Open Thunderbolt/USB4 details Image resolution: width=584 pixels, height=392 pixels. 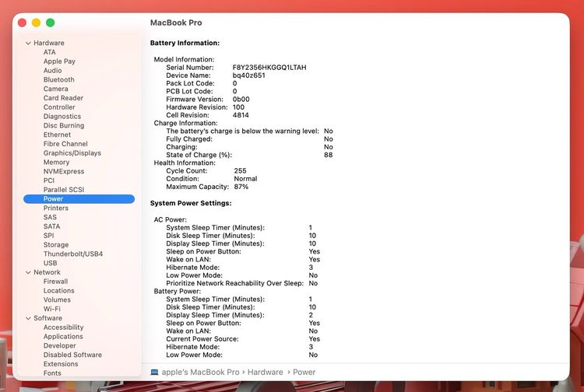click(73, 254)
